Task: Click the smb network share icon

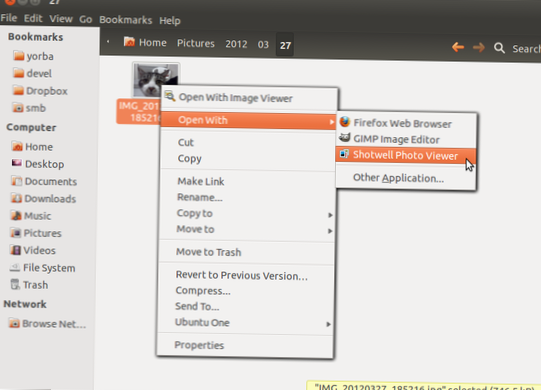Action: point(18,108)
